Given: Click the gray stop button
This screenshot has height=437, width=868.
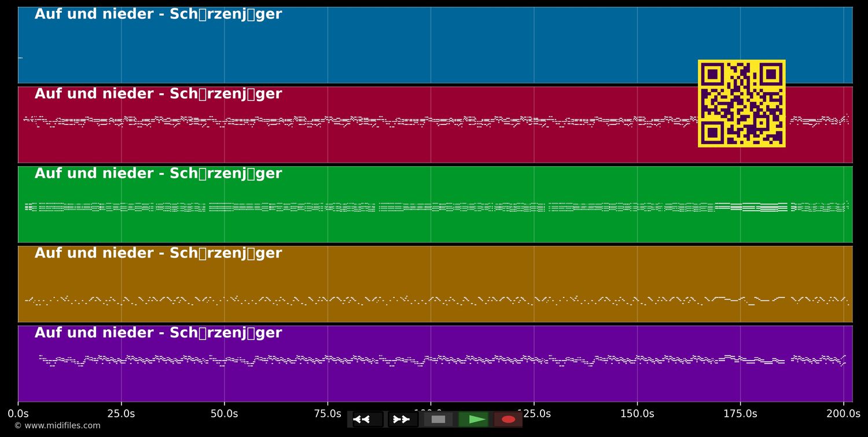Looking at the screenshot, I should (438, 420).
